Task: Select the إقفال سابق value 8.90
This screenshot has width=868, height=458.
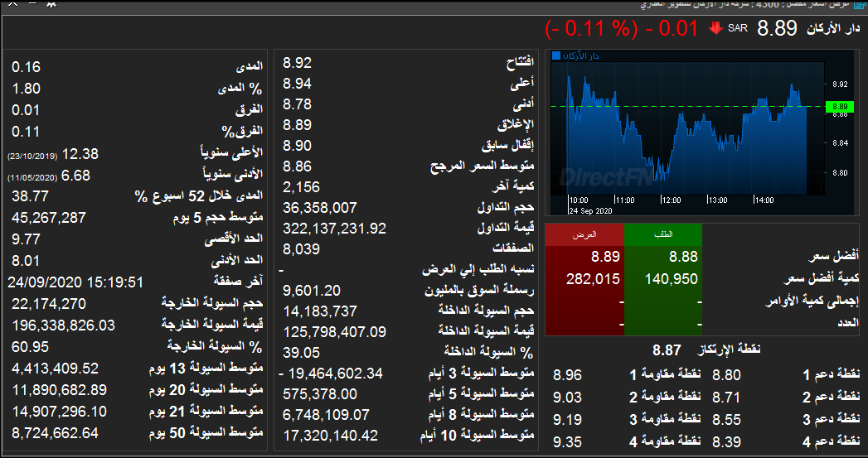Action: pyautogui.click(x=298, y=146)
